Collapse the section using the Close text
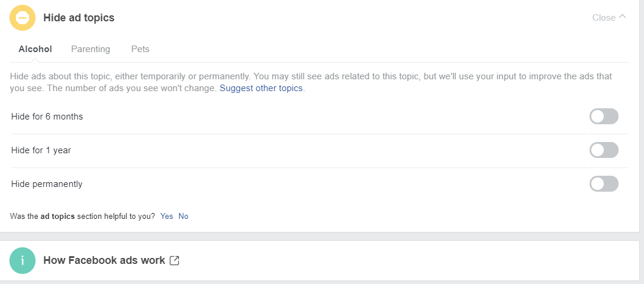 click(604, 18)
